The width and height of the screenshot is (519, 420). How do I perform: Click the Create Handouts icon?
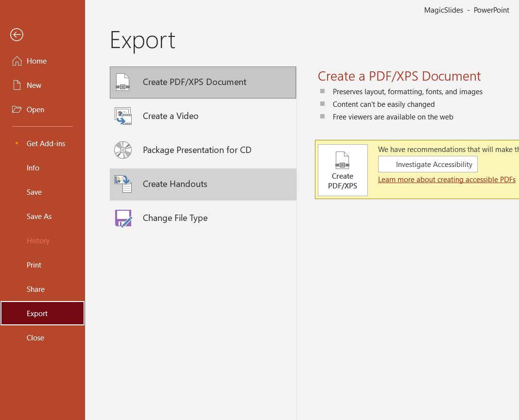pos(123,184)
